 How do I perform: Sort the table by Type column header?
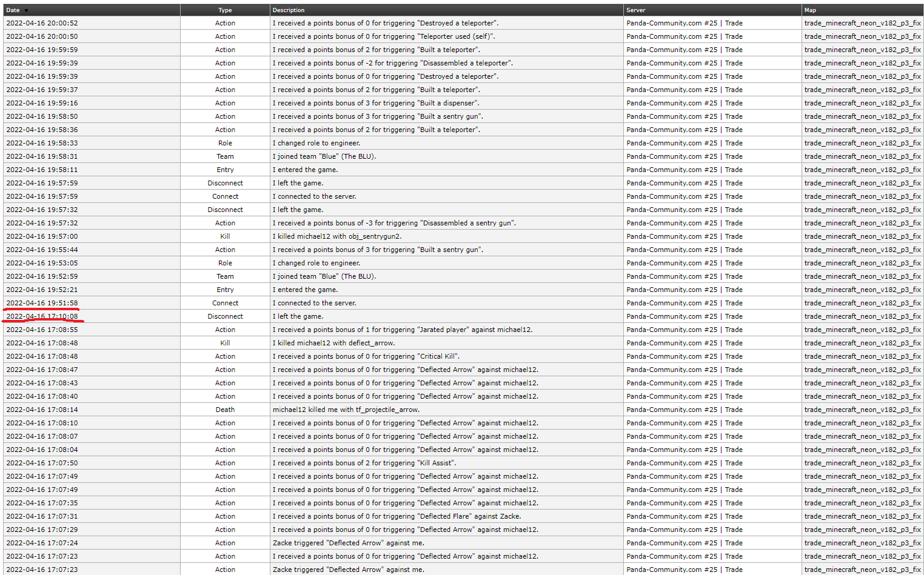click(225, 10)
